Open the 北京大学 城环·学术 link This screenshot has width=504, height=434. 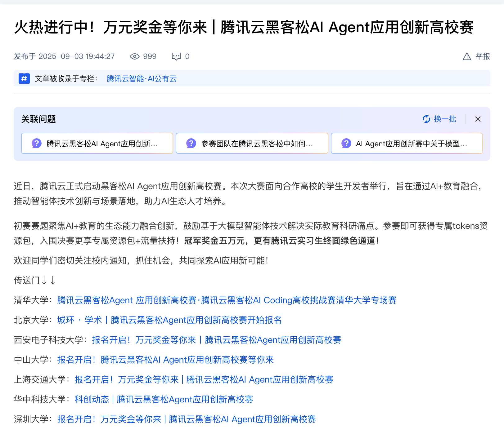[169, 320]
